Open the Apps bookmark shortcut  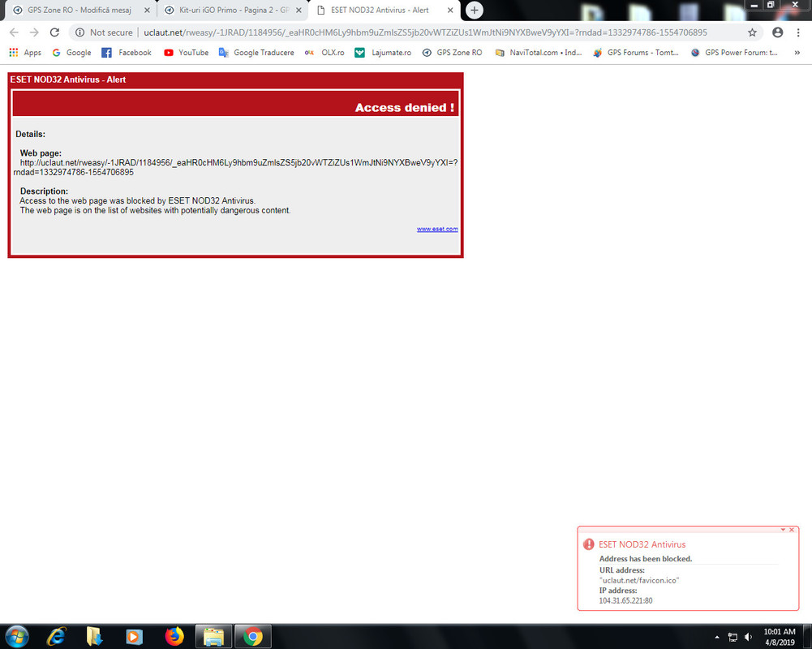pos(25,53)
